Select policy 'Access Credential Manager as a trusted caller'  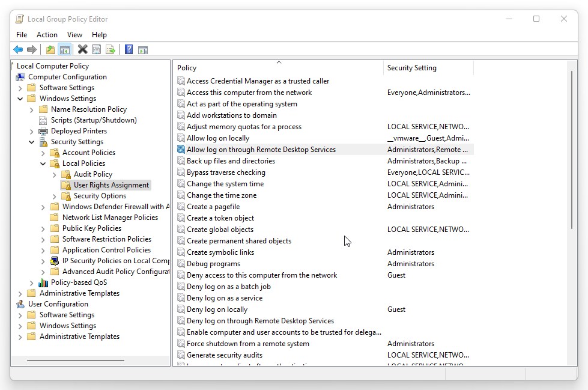258,81
